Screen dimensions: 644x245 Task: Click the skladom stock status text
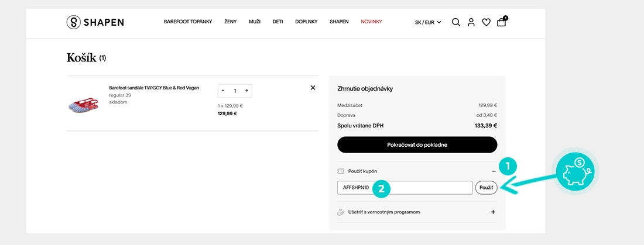pyautogui.click(x=118, y=102)
